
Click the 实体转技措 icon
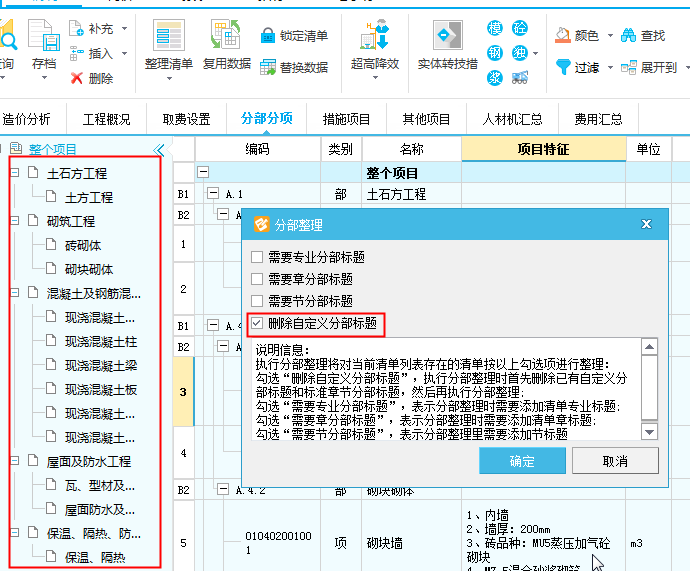(x=446, y=36)
